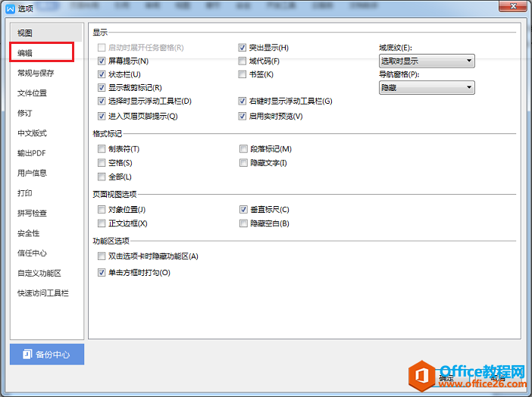Select 拼写检查 category

[33, 213]
